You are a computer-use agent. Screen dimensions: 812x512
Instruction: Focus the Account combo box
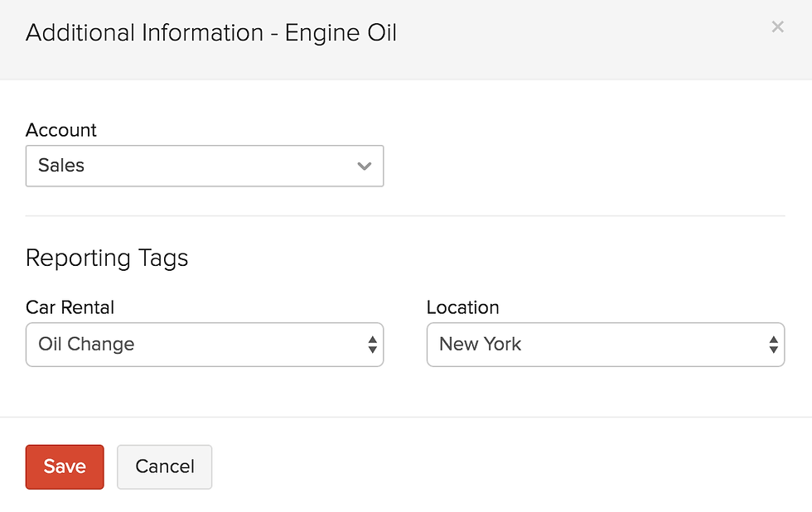(x=205, y=166)
